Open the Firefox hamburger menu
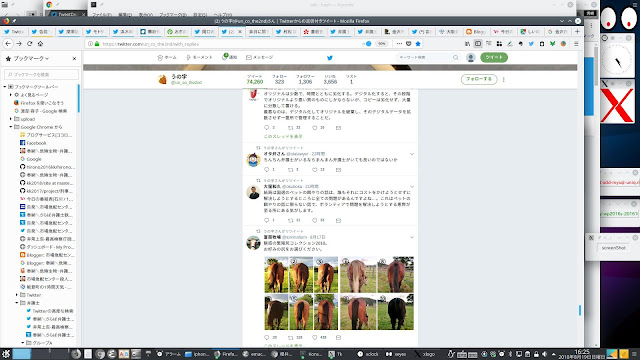The image size is (640, 360). coord(576,44)
